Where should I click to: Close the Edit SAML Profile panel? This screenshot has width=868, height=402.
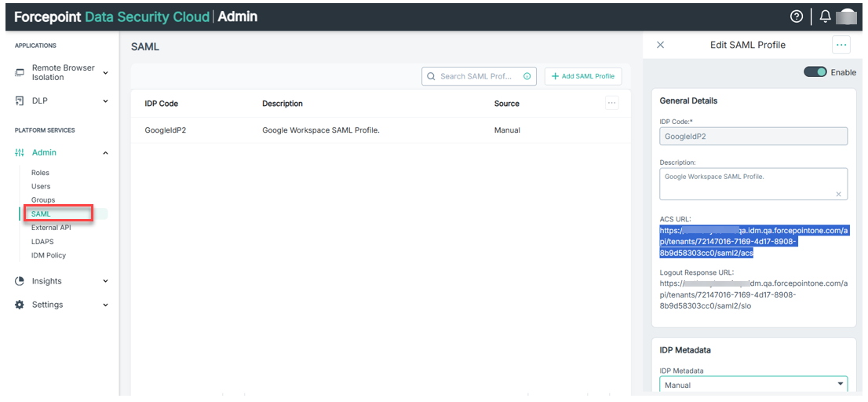tap(660, 45)
